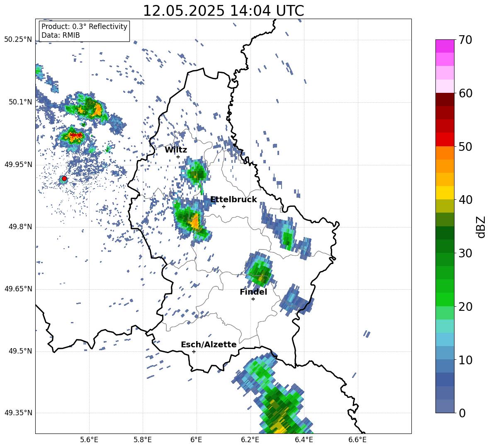Click the title '12.05.2025 14:04 UTC'
This screenshot has height=448, width=491.
[223, 11]
